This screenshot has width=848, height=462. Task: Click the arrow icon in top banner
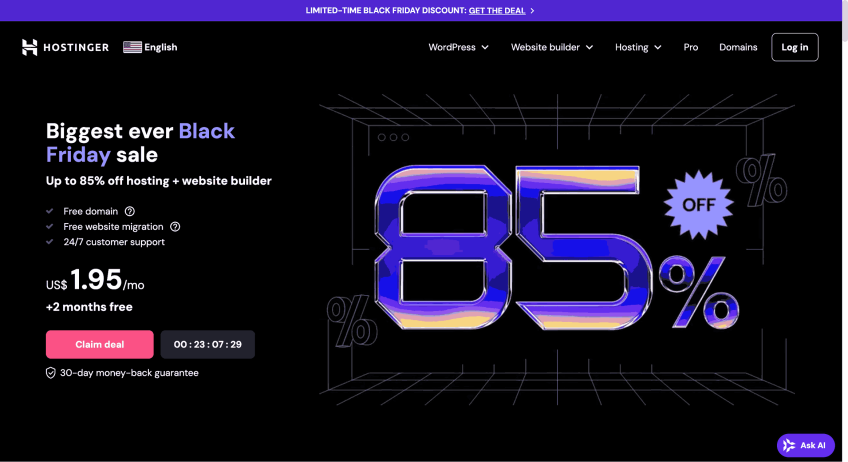(532, 11)
